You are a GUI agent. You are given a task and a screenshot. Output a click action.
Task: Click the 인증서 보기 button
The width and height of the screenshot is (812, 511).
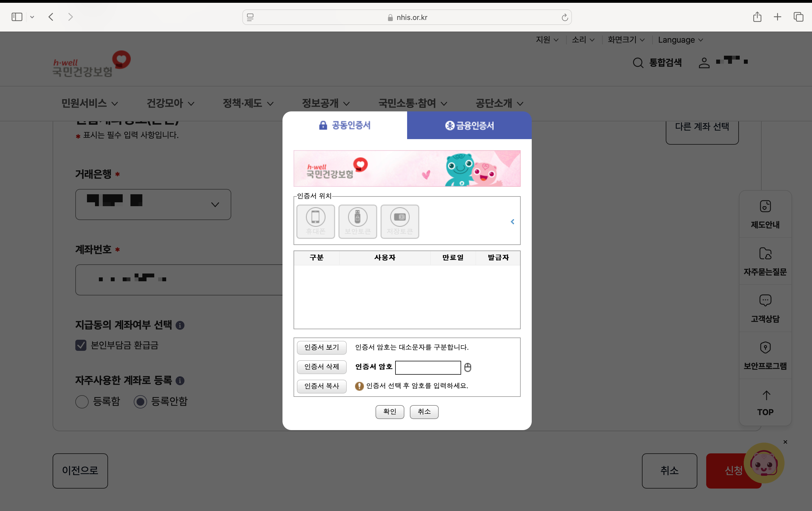pyautogui.click(x=321, y=347)
